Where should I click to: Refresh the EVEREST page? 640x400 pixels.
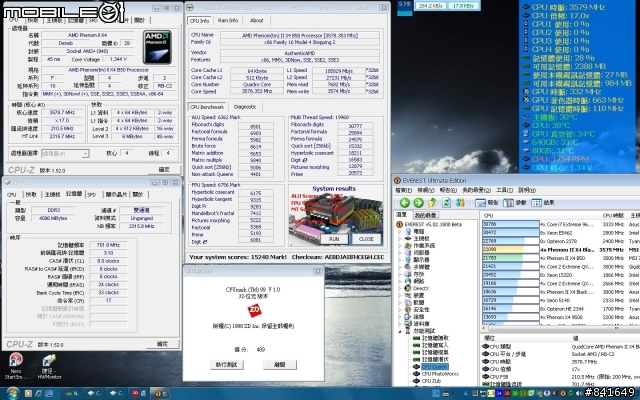[447, 202]
